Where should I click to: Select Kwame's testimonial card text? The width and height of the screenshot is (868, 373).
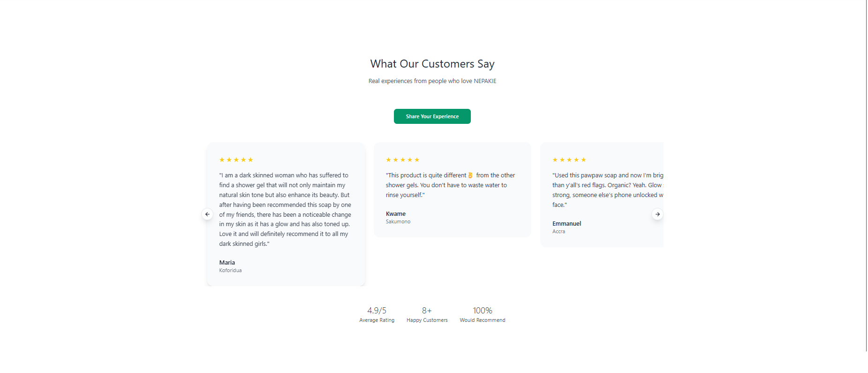pyautogui.click(x=450, y=185)
